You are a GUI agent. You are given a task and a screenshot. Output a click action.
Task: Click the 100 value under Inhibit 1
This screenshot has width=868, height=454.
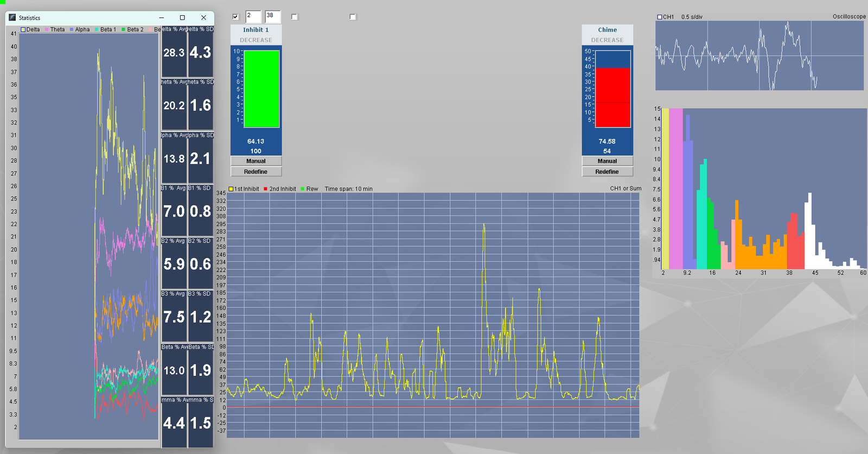256,151
